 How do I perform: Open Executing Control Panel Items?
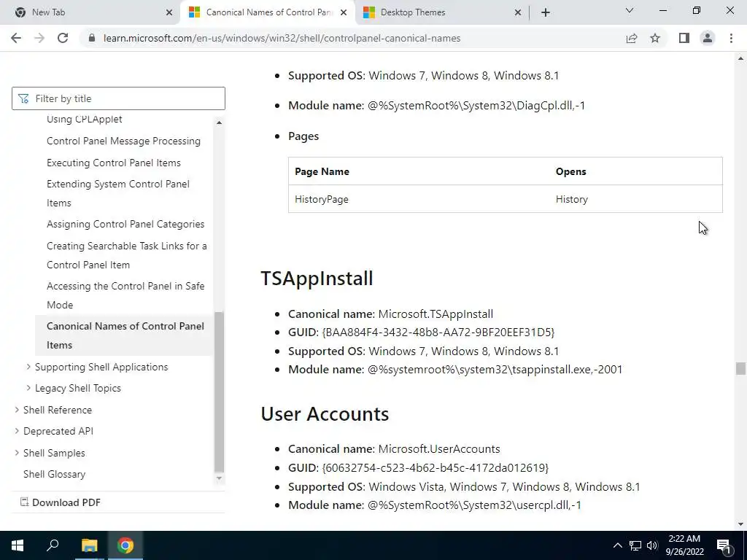[x=113, y=163]
